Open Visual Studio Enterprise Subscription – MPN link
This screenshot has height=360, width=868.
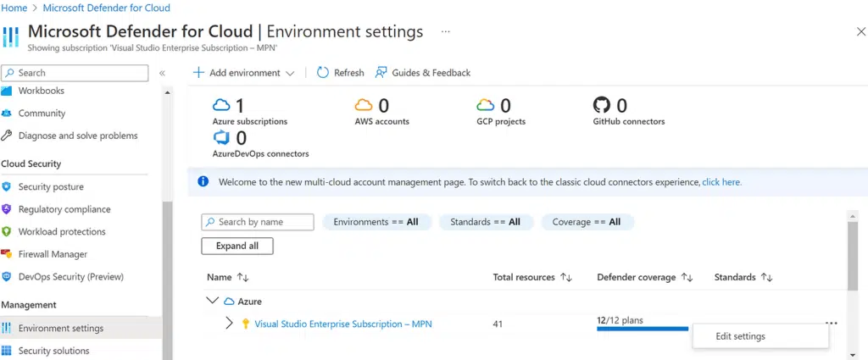(343, 324)
